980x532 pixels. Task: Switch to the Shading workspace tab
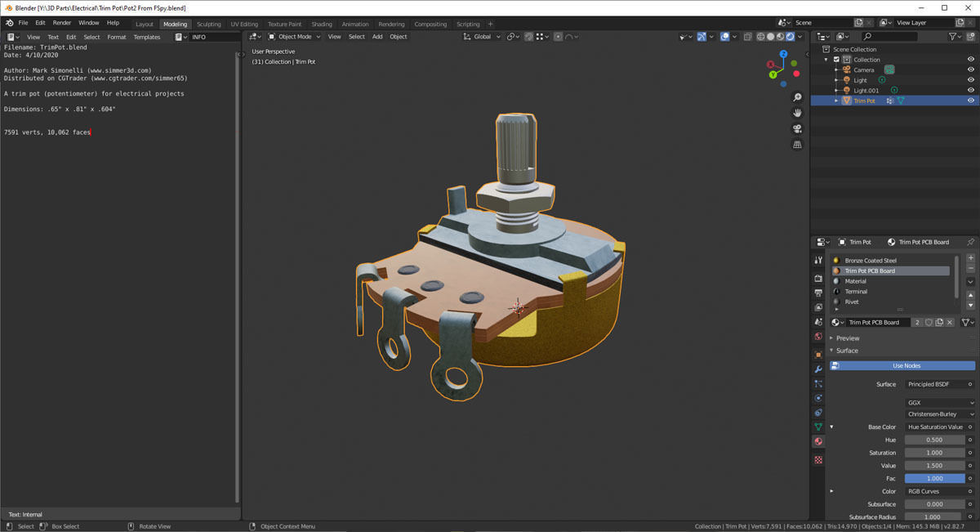(x=322, y=25)
